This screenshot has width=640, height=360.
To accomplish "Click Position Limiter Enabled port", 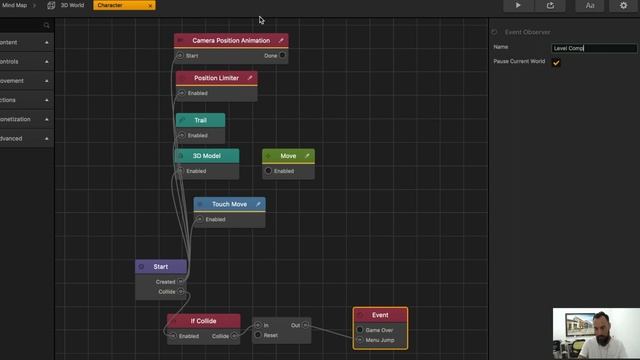I will pyautogui.click(x=182, y=93).
